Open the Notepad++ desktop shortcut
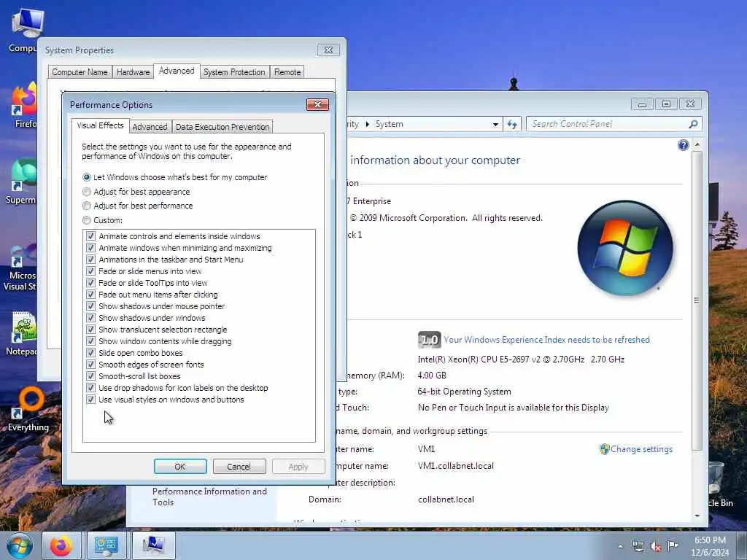This screenshot has height=560, width=747. pyautogui.click(x=23, y=333)
